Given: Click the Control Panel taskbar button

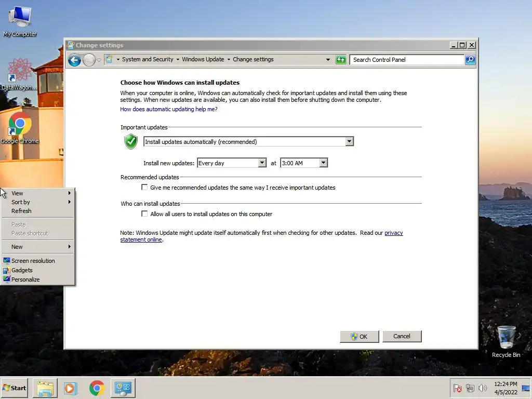Looking at the screenshot, I should [x=123, y=388].
